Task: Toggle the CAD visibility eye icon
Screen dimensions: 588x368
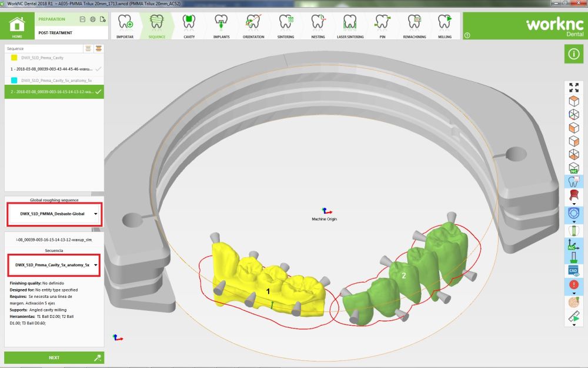Action: 574,271
